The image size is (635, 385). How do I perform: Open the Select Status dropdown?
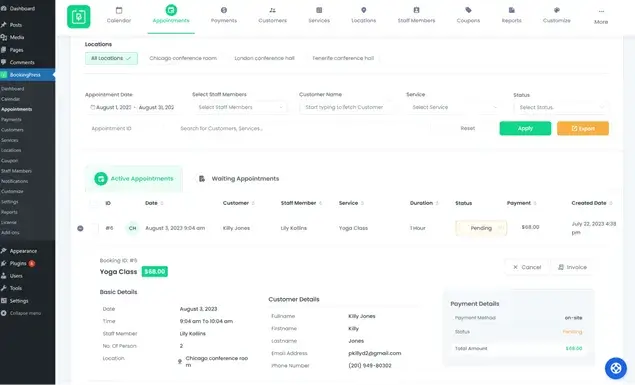click(x=561, y=107)
